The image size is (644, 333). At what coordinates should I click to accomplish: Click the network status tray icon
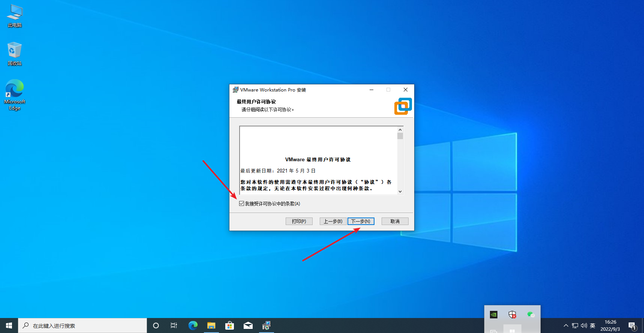point(575,325)
